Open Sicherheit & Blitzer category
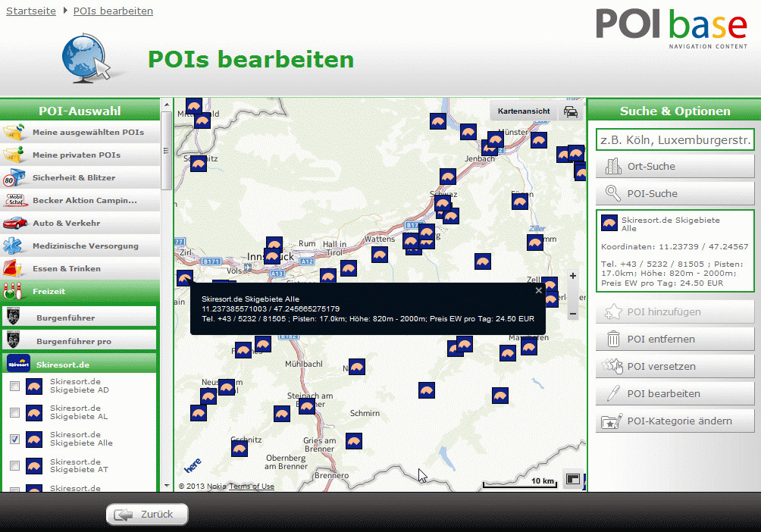Image resolution: width=761 pixels, height=532 pixels. click(80, 177)
